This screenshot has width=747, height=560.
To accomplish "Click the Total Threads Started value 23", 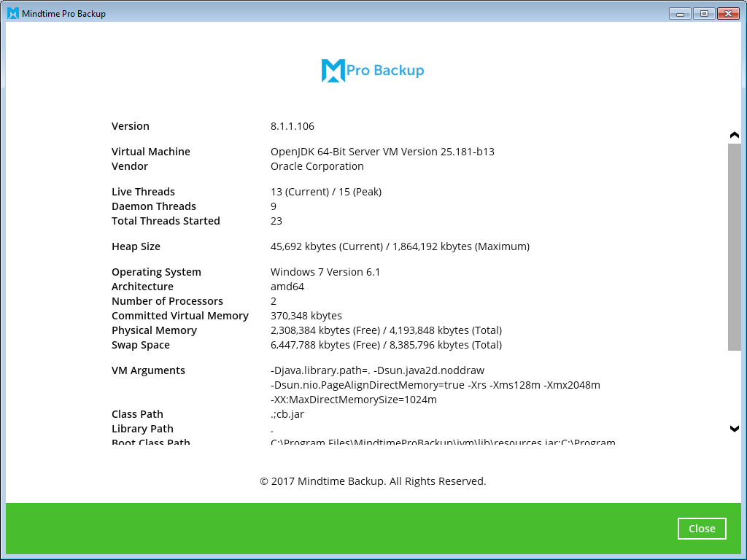I will click(x=276, y=221).
